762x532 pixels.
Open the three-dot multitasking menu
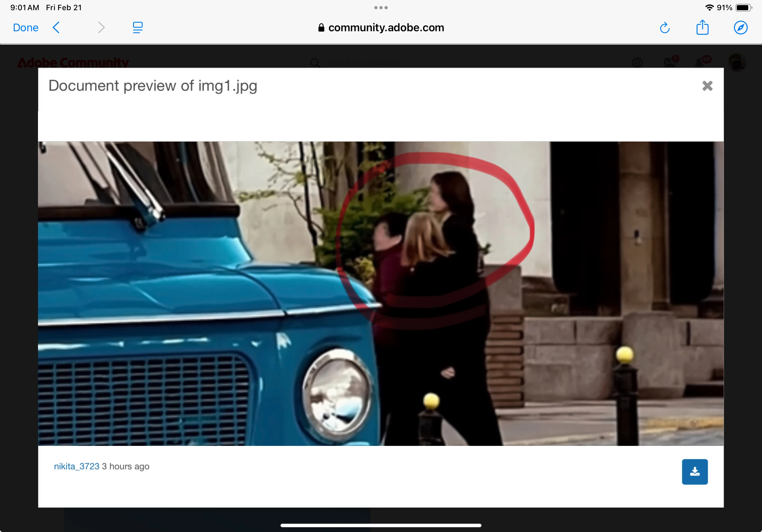tap(381, 8)
